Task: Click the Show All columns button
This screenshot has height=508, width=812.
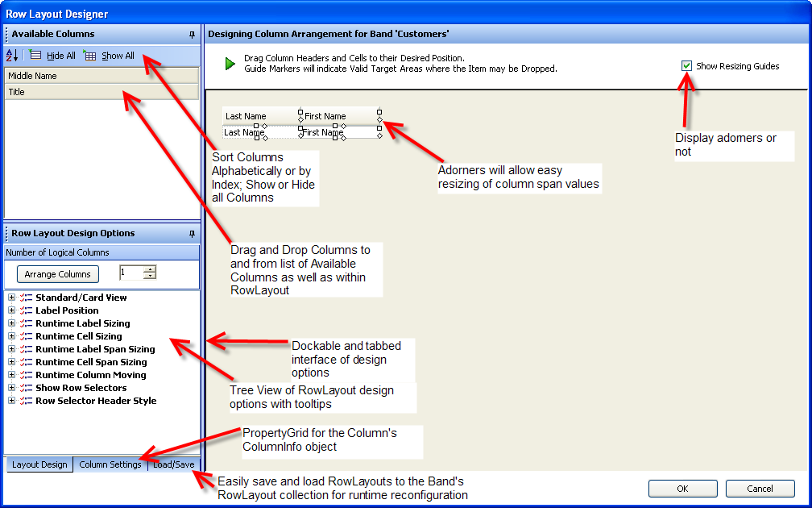Action: click(x=110, y=56)
